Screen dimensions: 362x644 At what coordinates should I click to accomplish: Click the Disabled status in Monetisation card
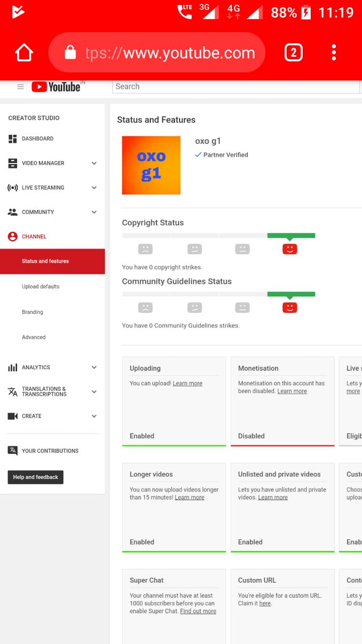click(252, 436)
